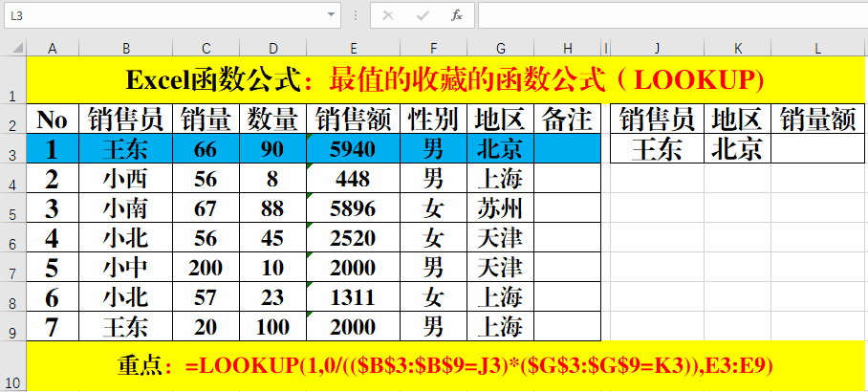Click cell J3 containing 王东

click(657, 148)
